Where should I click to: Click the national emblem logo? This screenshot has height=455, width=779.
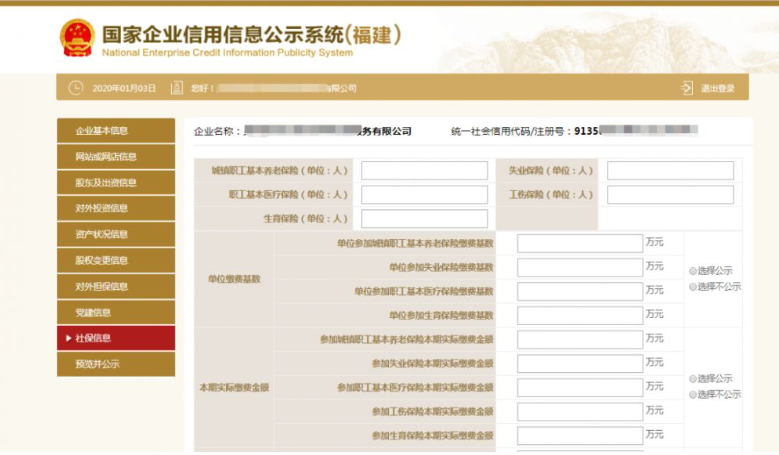[x=77, y=37]
